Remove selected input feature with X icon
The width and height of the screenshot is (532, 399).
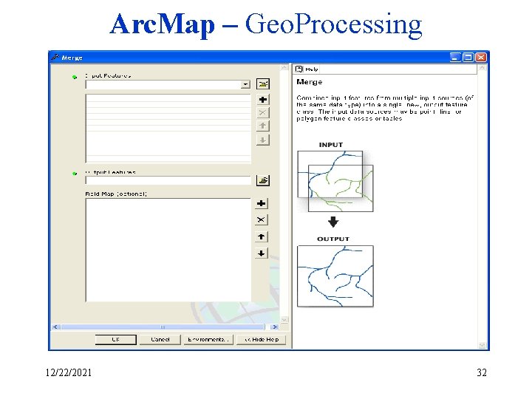point(263,112)
